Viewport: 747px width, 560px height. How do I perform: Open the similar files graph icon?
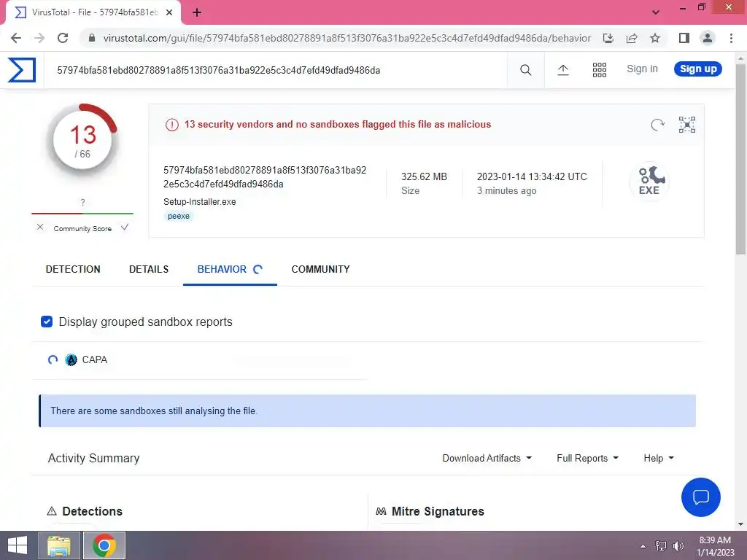(x=687, y=125)
